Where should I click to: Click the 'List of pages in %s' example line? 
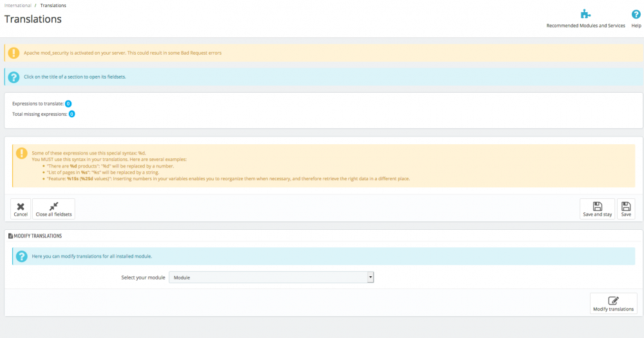(x=102, y=173)
